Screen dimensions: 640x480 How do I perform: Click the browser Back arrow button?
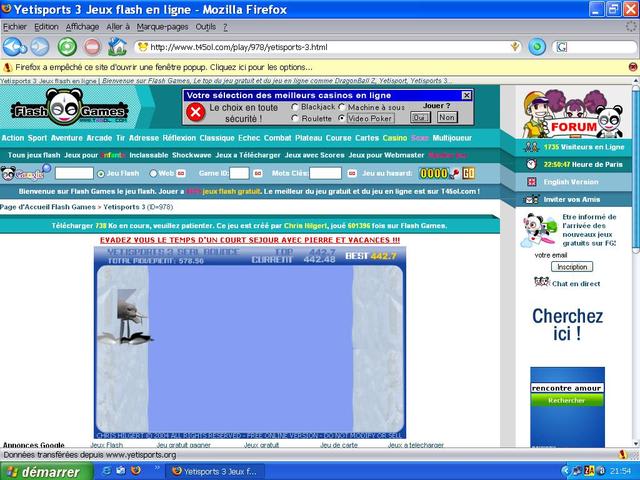click(x=13, y=47)
